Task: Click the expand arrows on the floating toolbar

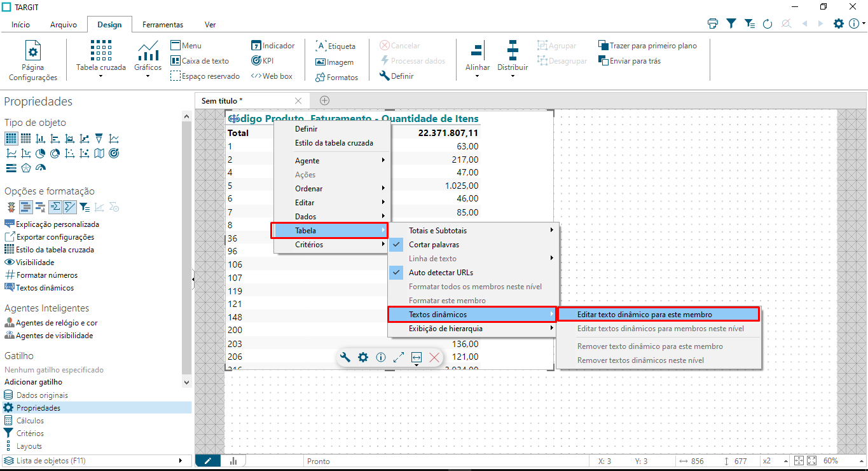Action: [399, 357]
